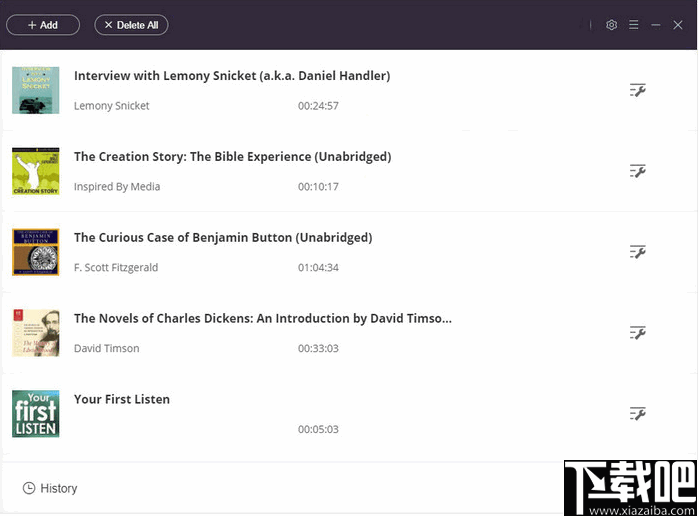Select the Charles Dickens cover thumbnail

click(x=36, y=333)
